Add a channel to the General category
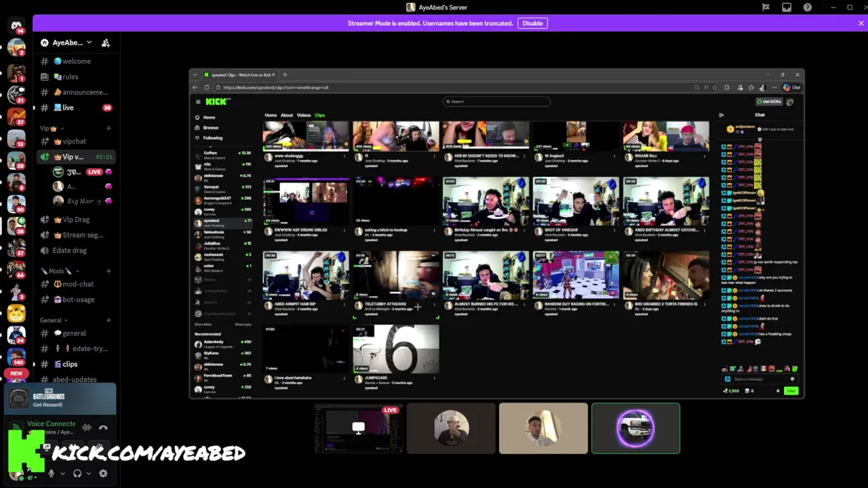 [108, 320]
